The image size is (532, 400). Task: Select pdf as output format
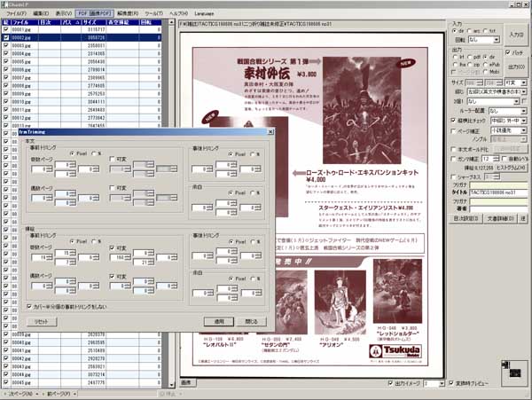click(x=470, y=57)
